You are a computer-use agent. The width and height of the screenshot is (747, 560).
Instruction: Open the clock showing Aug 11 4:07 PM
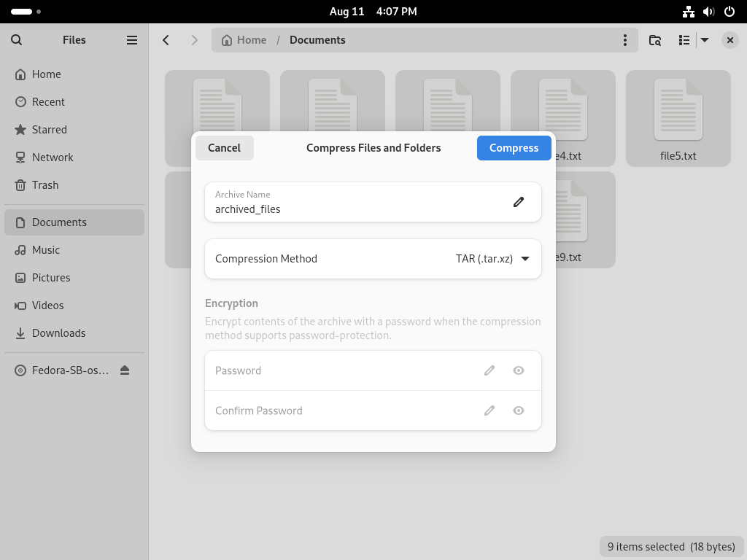point(373,12)
